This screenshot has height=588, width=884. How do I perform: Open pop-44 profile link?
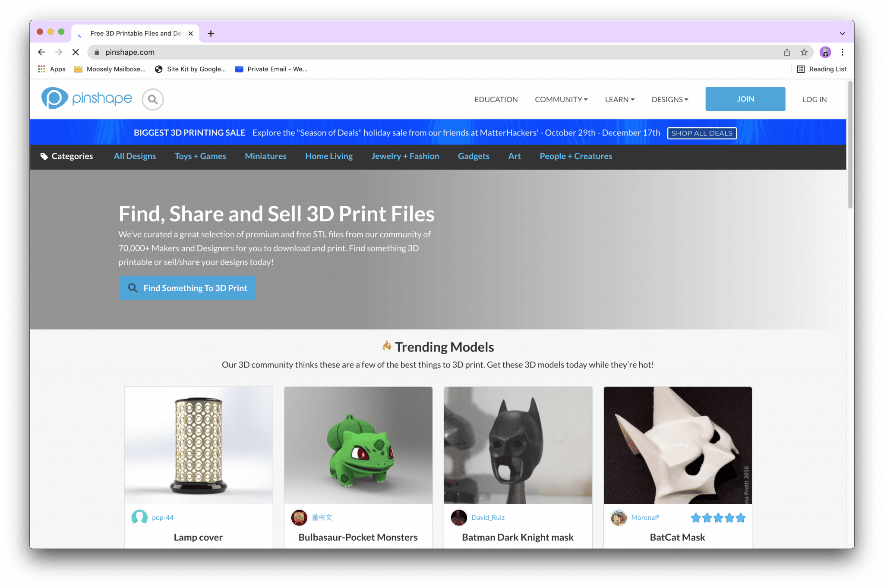[163, 517]
